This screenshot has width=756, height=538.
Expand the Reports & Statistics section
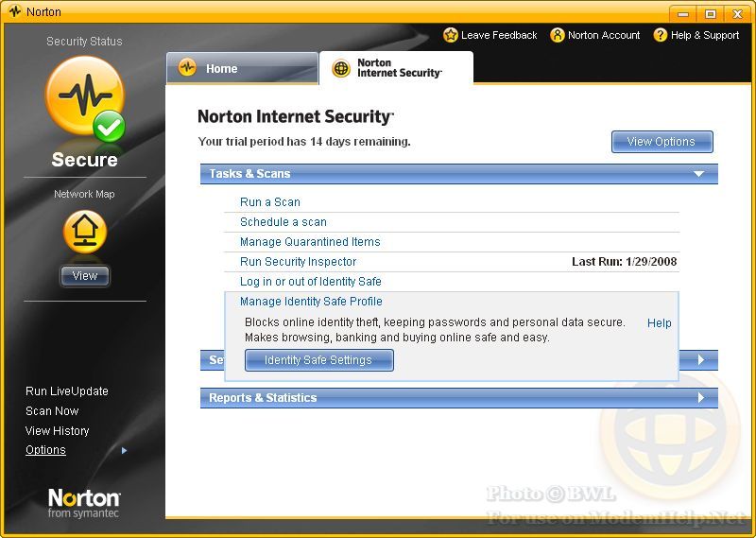click(x=701, y=397)
